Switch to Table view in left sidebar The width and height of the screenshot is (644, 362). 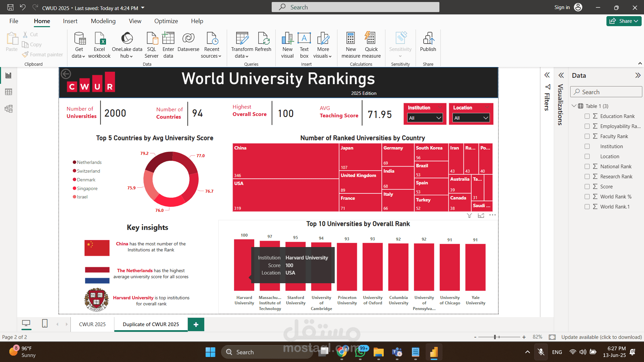coord(8,92)
